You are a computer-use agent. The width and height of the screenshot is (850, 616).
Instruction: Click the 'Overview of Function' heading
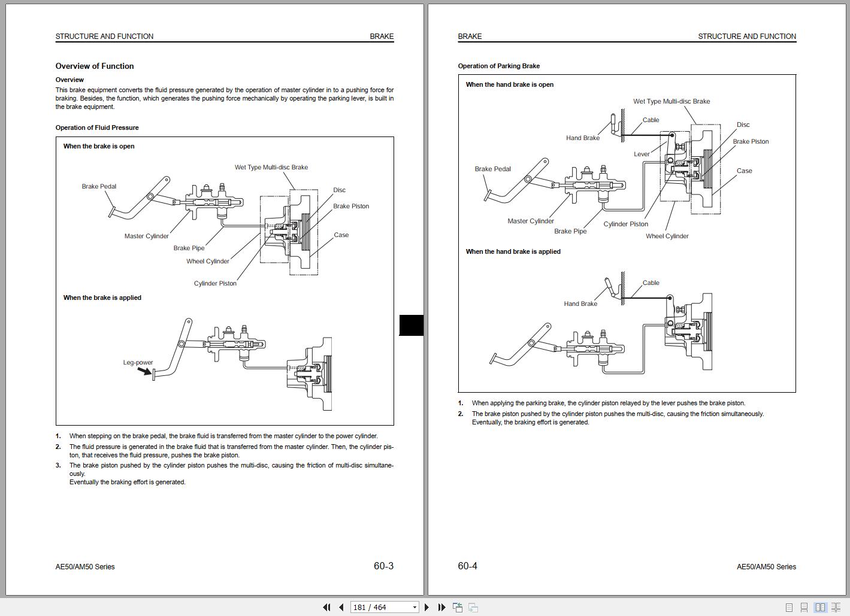[x=95, y=66]
